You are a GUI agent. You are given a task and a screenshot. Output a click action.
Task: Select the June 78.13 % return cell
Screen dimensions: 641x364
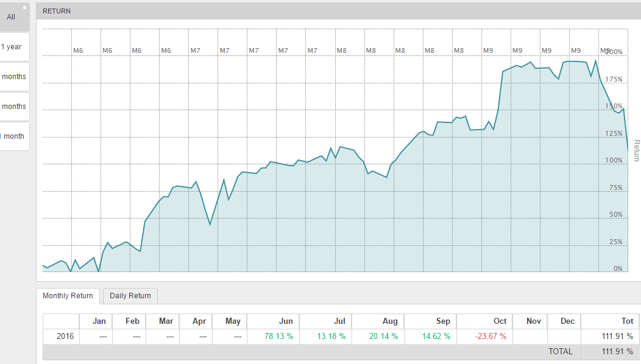(x=280, y=336)
